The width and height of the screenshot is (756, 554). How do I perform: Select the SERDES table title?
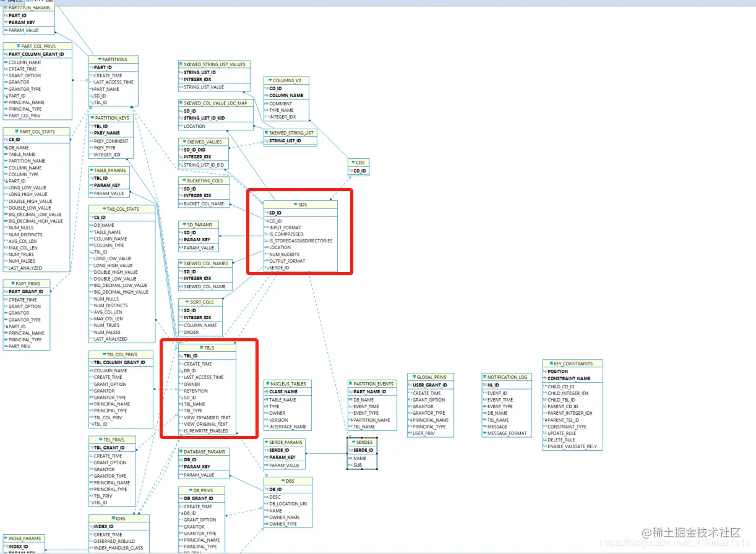point(364,443)
